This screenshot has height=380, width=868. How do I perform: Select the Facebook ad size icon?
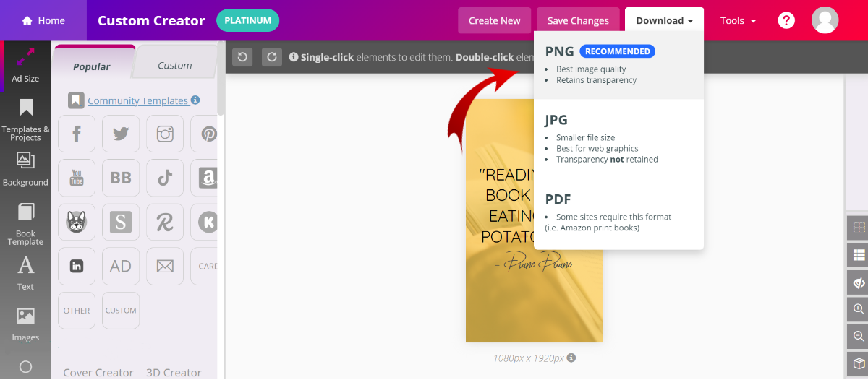(77, 134)
